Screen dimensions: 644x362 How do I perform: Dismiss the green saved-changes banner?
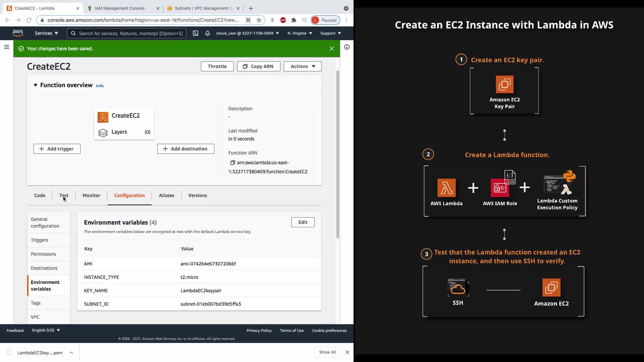pos(331,49)
